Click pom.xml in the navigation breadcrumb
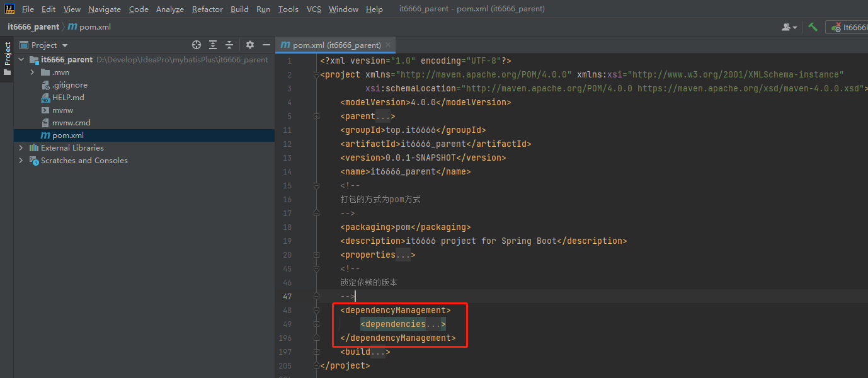 [95, 26]
